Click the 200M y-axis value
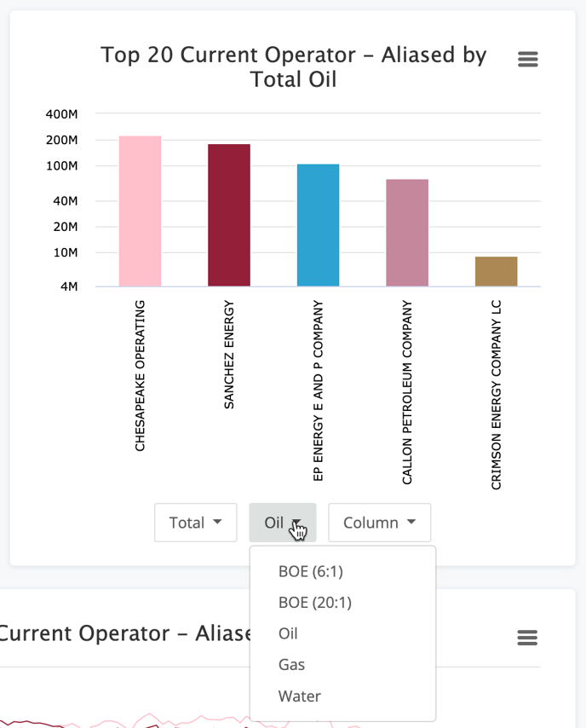Image resolution: width=586 pixels, height=728 pixels. pos(61,140)
